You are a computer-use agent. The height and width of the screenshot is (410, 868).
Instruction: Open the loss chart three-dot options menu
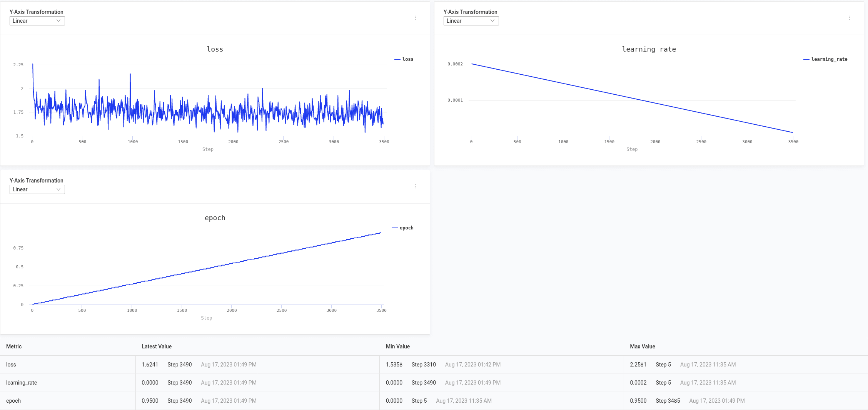pyautogui.click(x=416, y=18)
